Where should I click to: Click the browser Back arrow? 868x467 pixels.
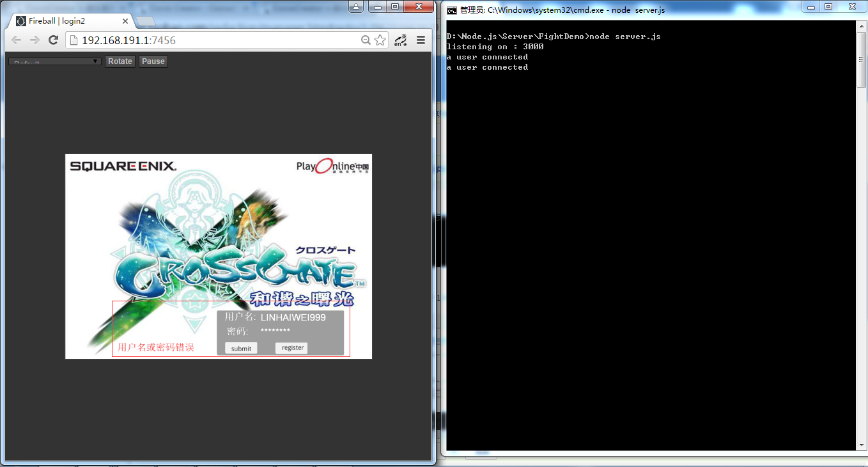(16, 40)
